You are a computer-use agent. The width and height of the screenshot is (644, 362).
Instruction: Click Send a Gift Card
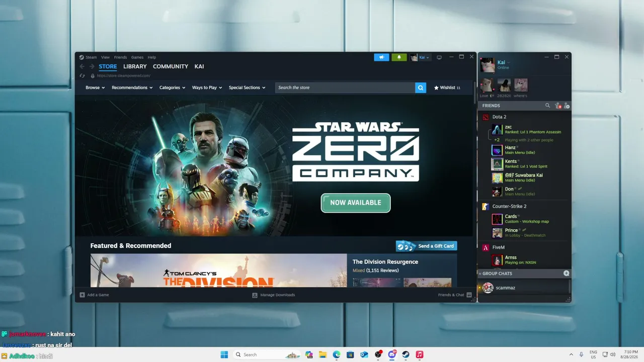pyautogui.click(x=427, y=246)
